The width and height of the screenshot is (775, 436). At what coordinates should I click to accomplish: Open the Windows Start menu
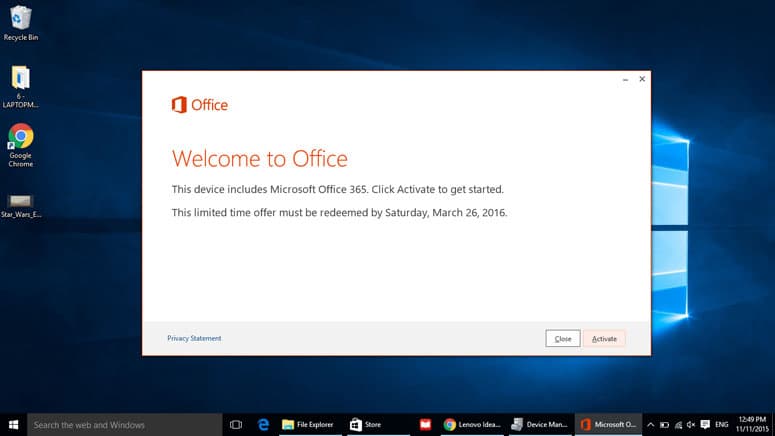13,425
